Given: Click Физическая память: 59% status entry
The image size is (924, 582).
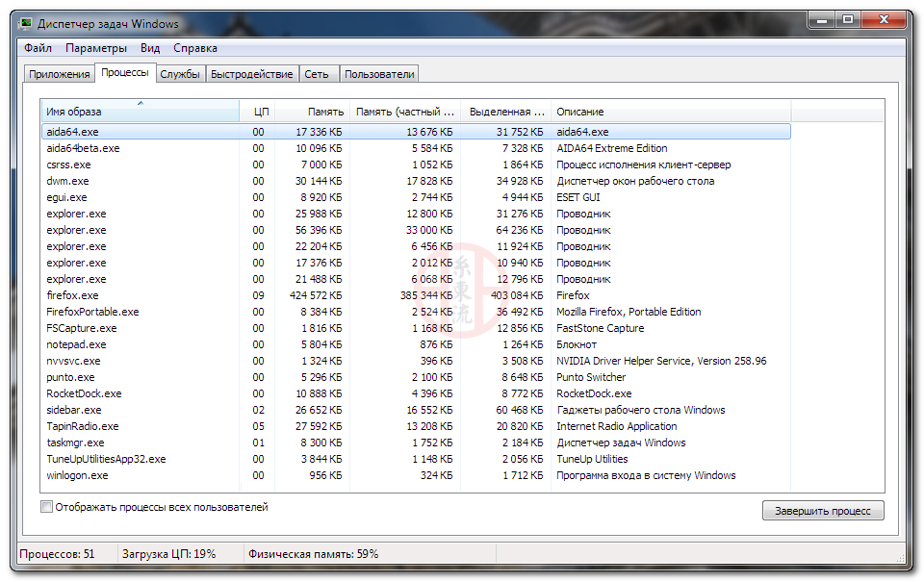Looking at the screenshot, I should (x=313, y=554).
